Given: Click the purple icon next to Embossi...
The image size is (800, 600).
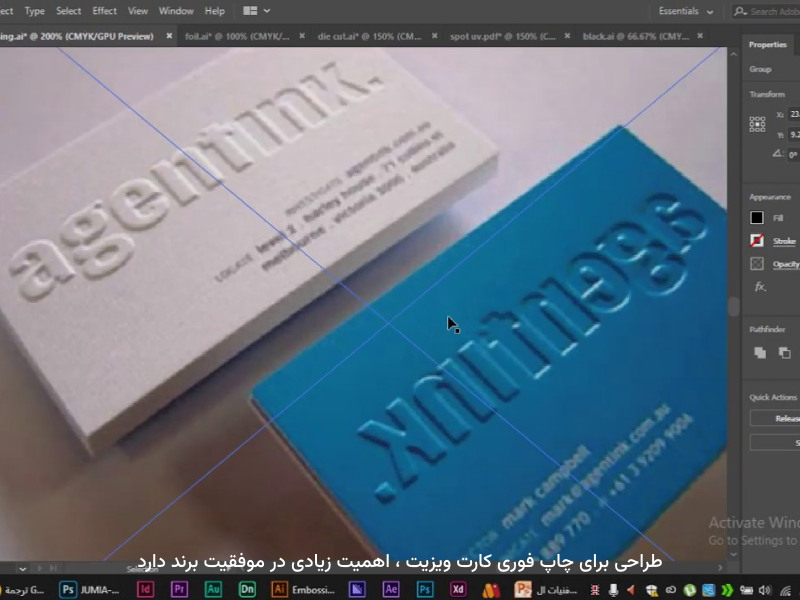Looking at the screenshot, I should tap(357, 590).
